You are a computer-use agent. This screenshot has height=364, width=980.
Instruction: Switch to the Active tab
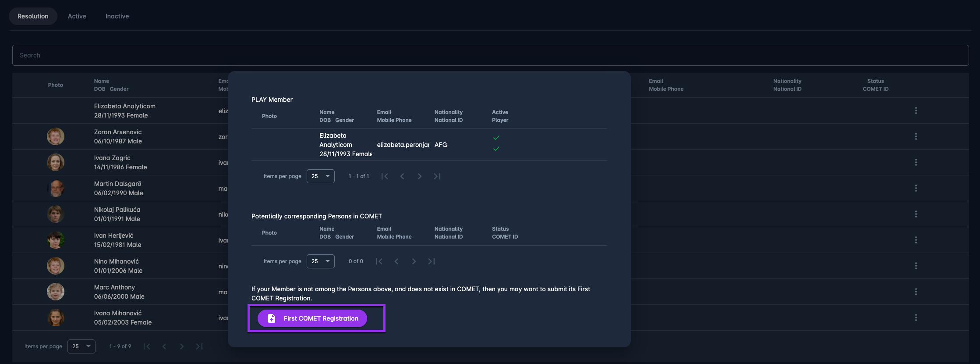77,16
